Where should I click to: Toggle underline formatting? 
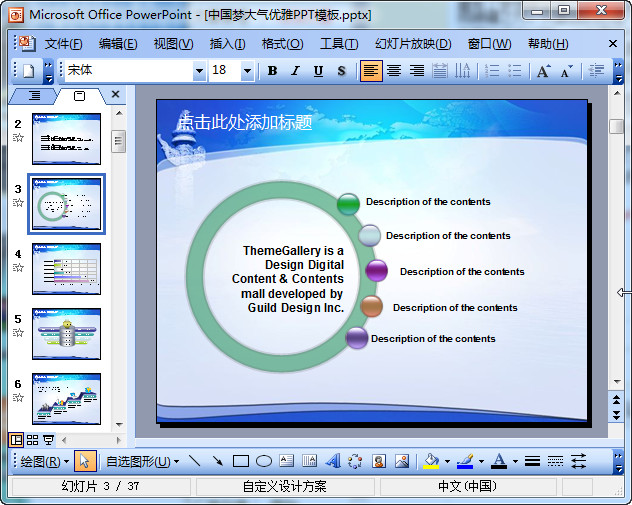coord(318,71)
